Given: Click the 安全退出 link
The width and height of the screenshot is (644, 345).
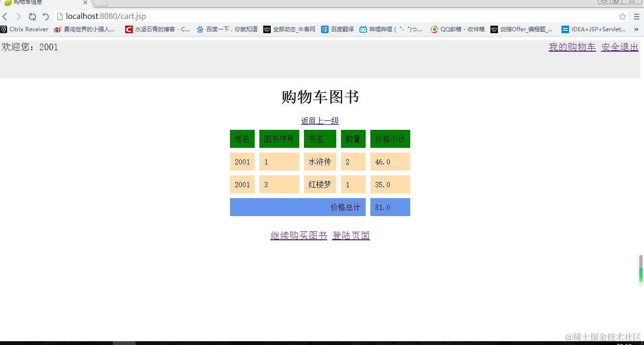Looking at the screenshot, I should click(x=619, y=47).
